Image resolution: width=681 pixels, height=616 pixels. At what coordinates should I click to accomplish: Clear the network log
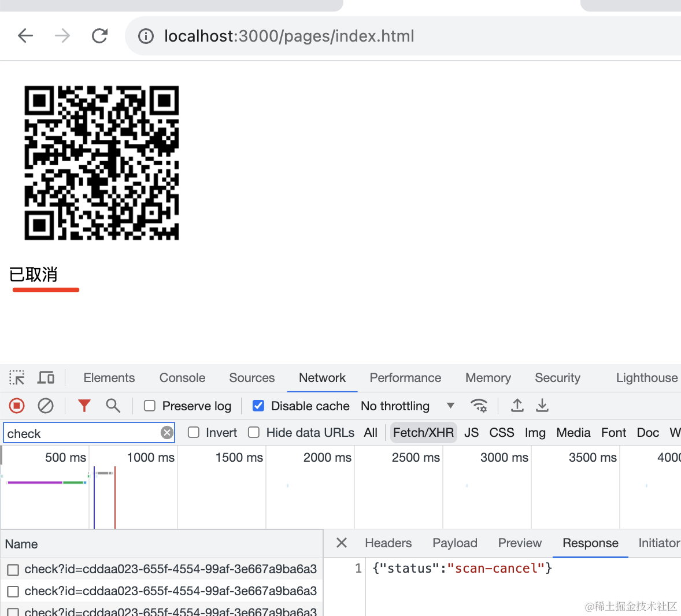click(x=46, y=406)
